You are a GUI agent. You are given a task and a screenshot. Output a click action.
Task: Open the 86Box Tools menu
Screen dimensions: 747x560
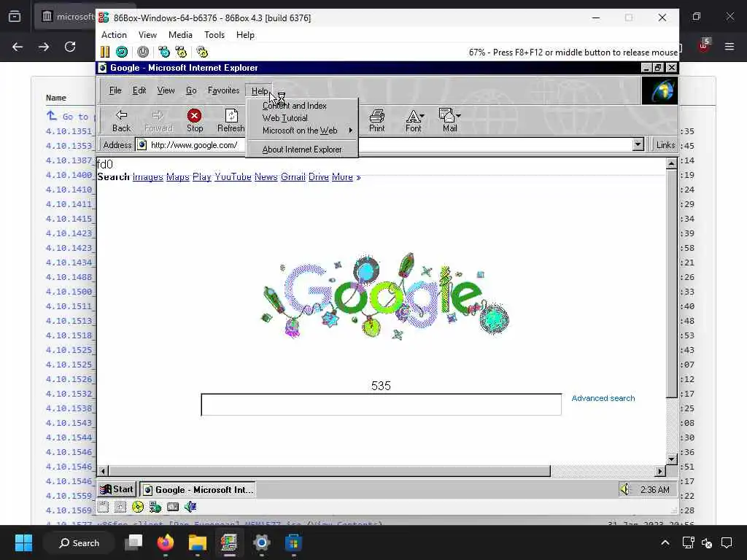coord(214,35)
